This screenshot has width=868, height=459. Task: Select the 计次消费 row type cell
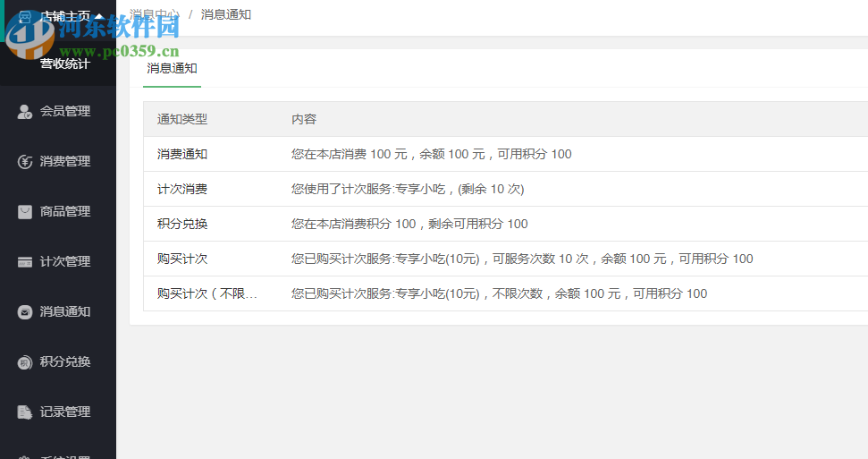[x=182, y=189]
